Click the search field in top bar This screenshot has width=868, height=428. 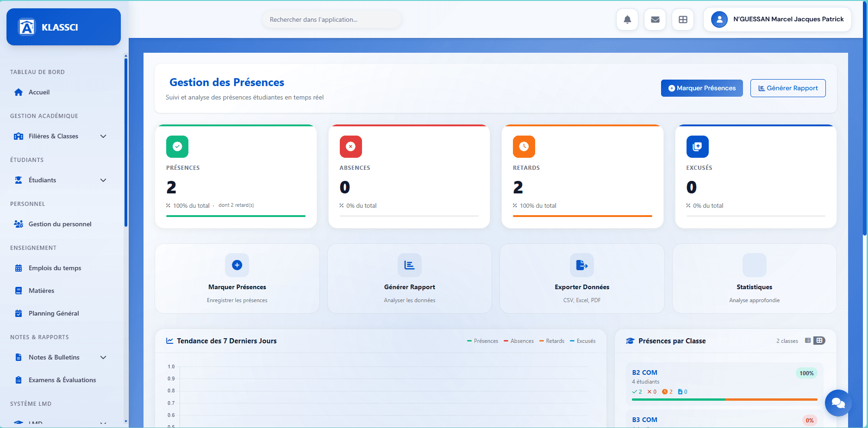click(331, 19)
